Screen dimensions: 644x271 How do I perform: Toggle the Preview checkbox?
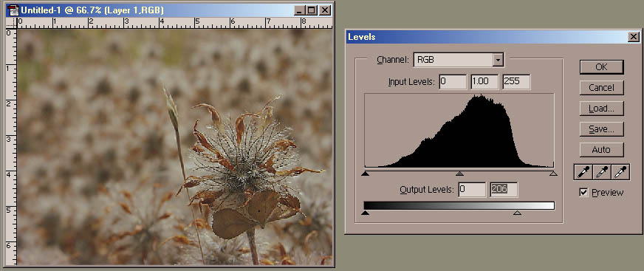pos(583,192)
